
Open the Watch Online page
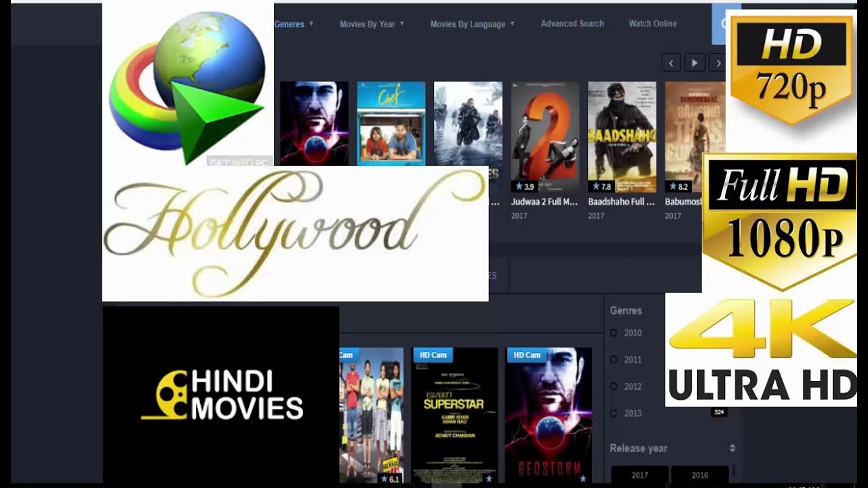pos(652,24)
